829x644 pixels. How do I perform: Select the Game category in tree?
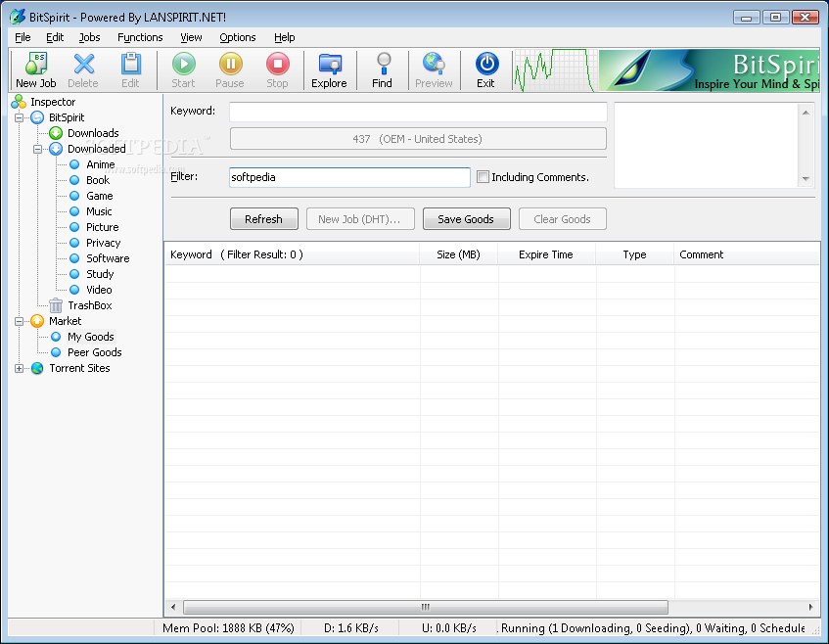click(x=100, y=196)
